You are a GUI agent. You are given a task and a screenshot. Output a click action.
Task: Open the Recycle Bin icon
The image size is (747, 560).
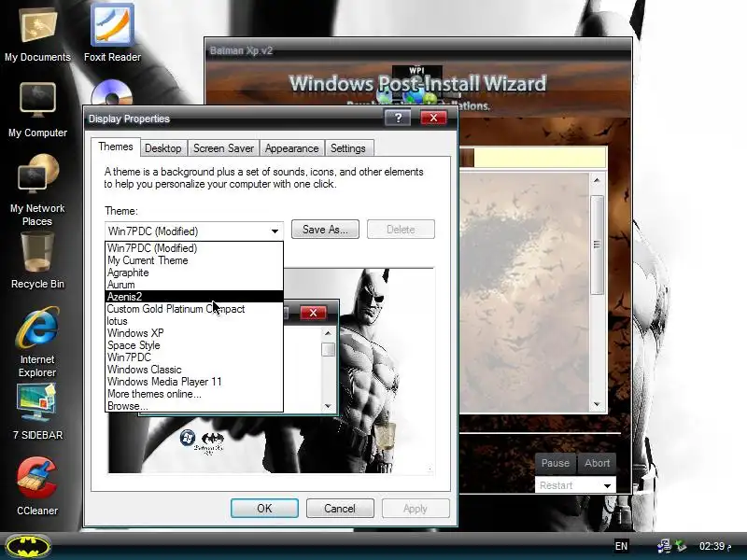coord(37,261)
